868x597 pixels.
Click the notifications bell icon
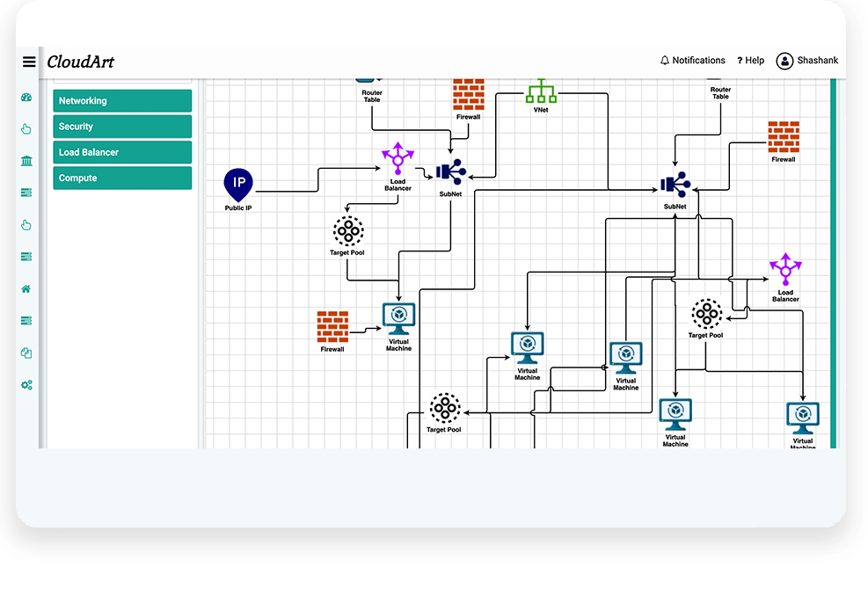(665, 61)
